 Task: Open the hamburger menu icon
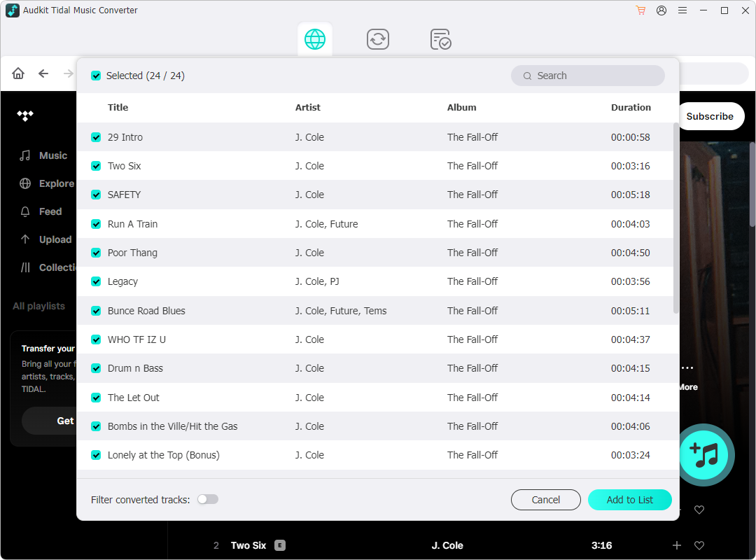point(682,10)
